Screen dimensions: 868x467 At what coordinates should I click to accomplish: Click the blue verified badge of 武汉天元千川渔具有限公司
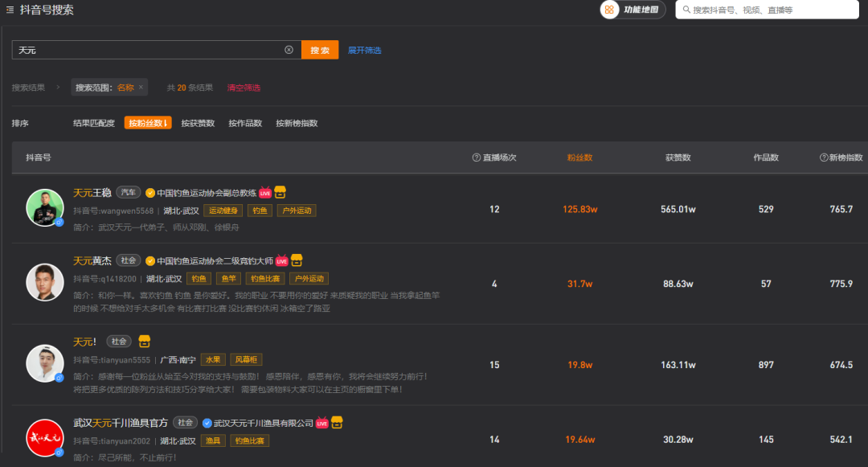207,424
